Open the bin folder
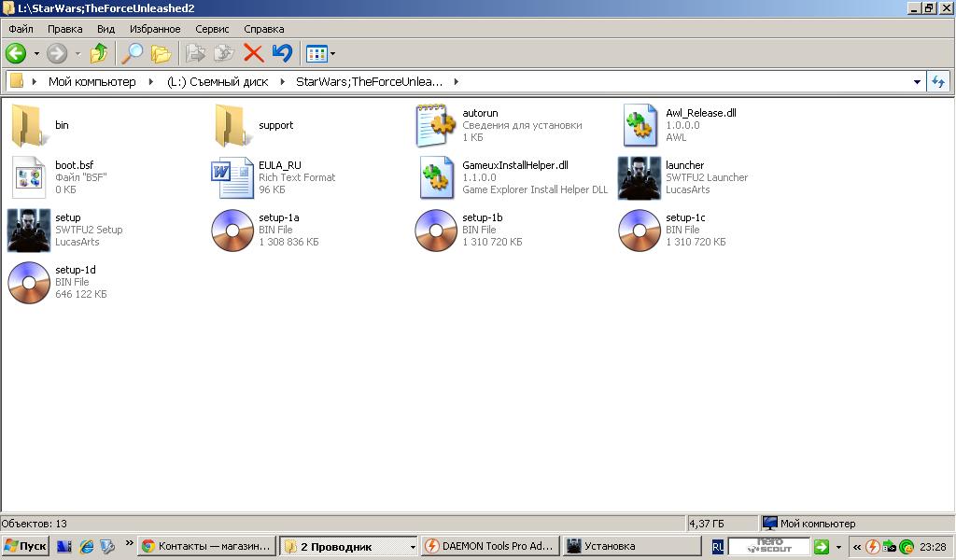 28,125
